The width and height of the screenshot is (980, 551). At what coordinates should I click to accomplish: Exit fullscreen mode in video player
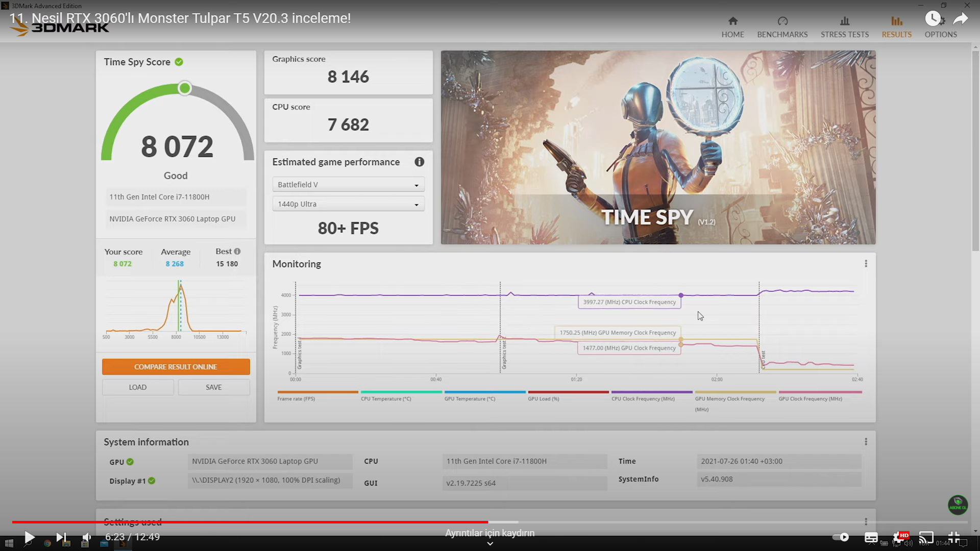tap(953, 537)
